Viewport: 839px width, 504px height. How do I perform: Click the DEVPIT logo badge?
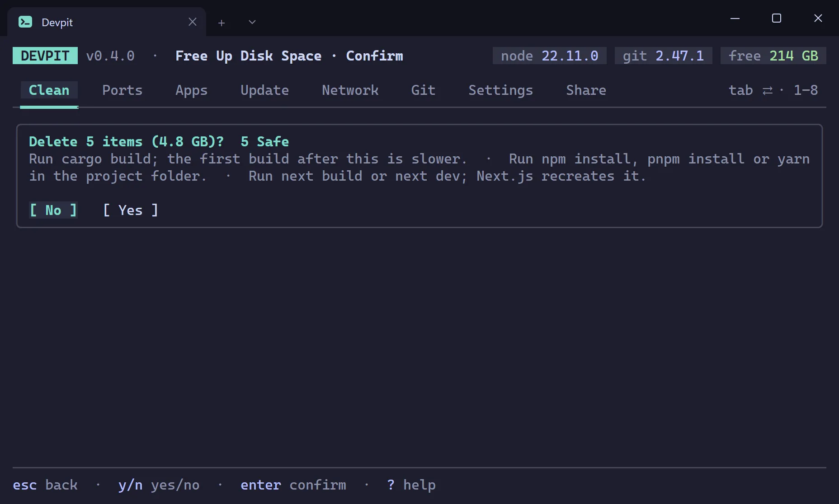[45, 56]
